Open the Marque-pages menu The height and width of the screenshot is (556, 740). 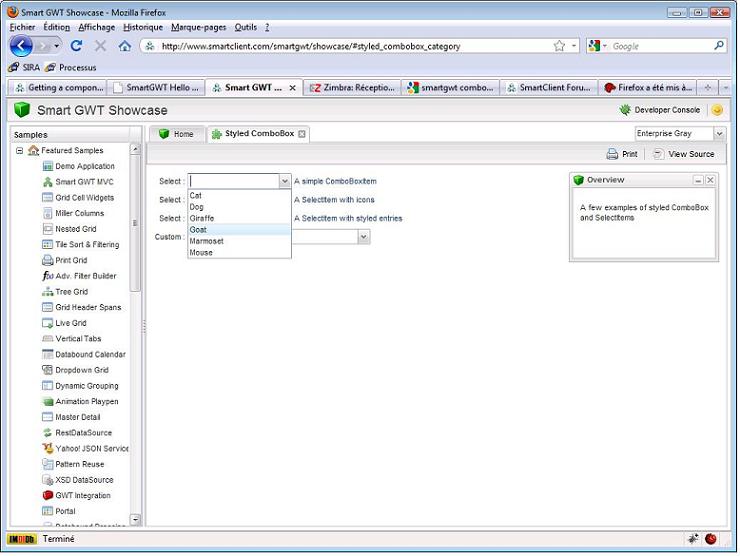coord(198,27)
